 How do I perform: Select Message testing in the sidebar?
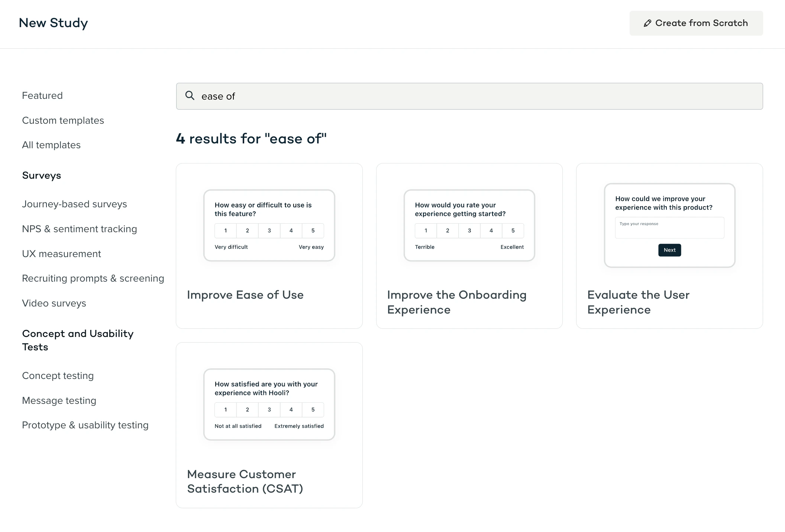click(59, 400)
